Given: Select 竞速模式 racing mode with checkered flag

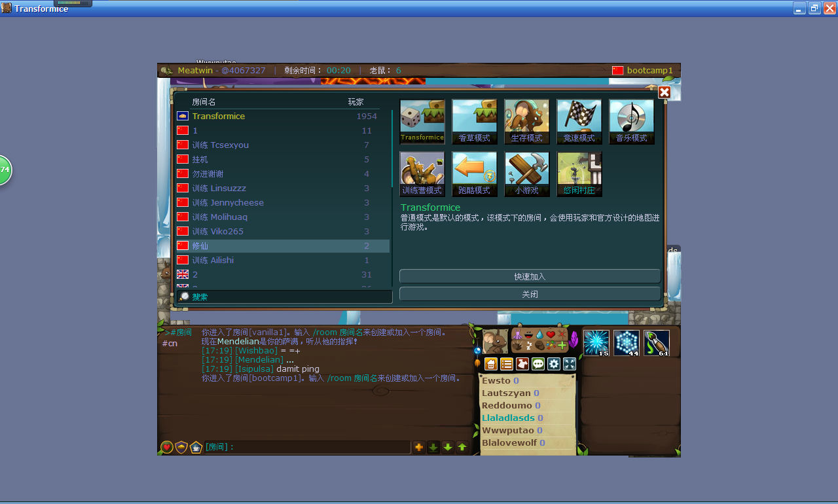Looking at the screenshot, I should pos(579,121).
